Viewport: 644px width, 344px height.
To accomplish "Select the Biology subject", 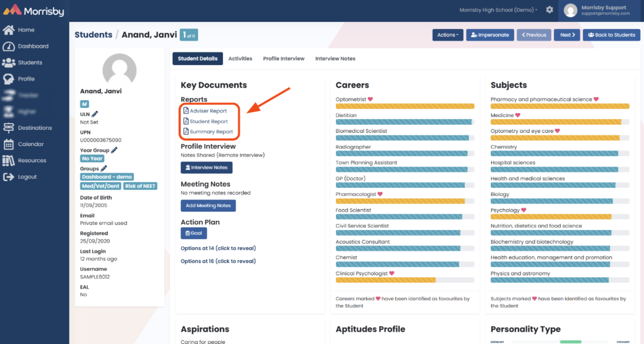I will click(x=500, y=194).
